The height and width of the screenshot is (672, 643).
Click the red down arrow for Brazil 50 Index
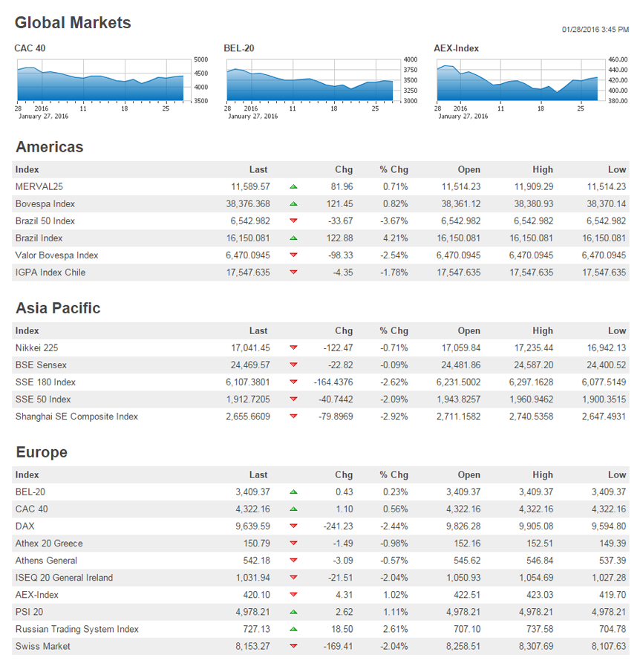(293, 221)
